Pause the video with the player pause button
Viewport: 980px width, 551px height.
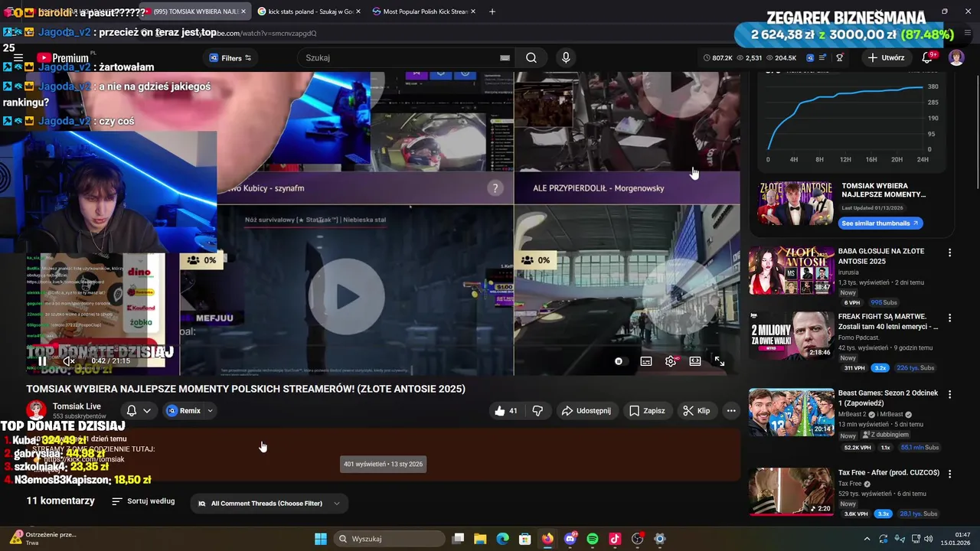pos(42,361)
